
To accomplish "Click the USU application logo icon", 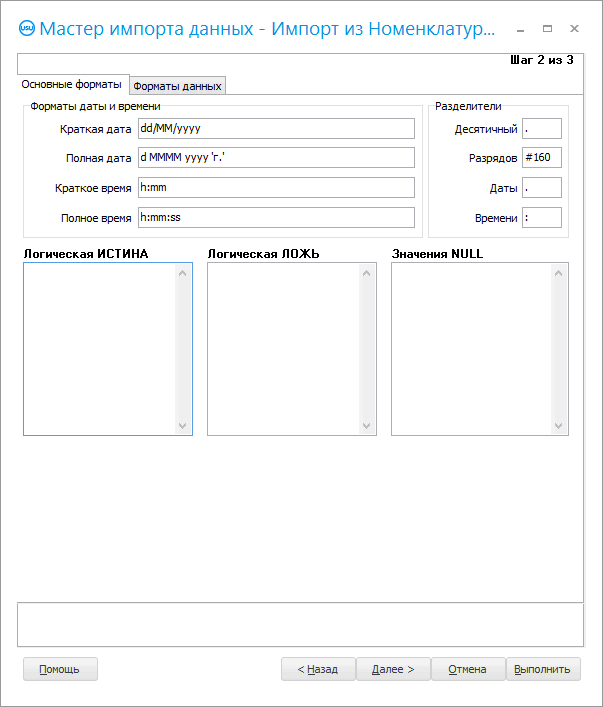I will click(27, 28).
